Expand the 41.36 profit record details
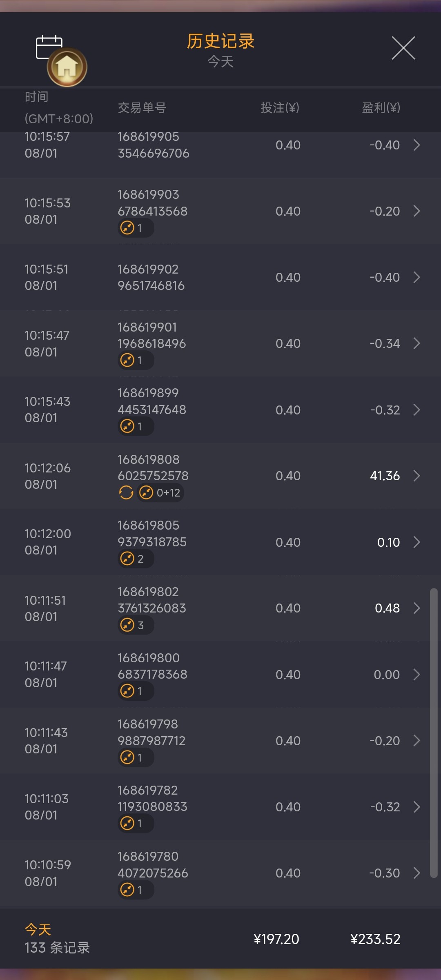The height and width of the screenshot is (980, 441). (x=416, y=476)
